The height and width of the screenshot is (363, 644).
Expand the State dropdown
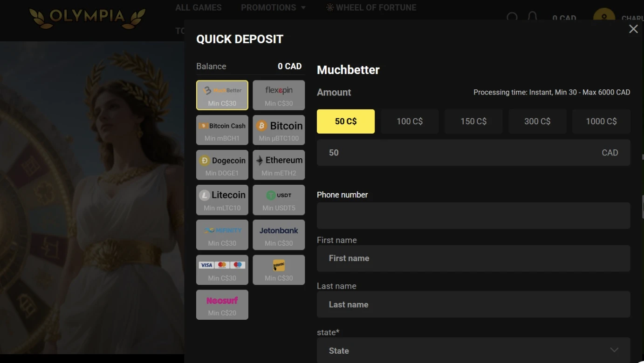(x=473, y=350)
